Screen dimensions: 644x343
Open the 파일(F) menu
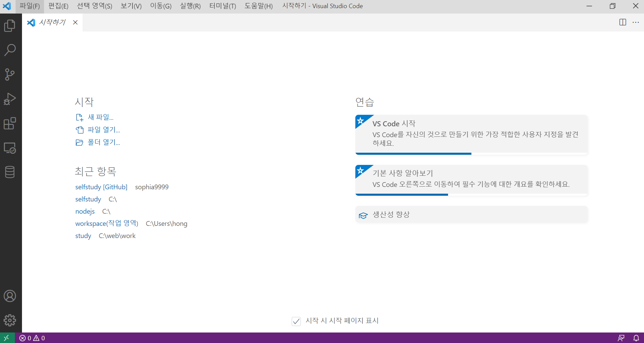(x=30, y=6)
